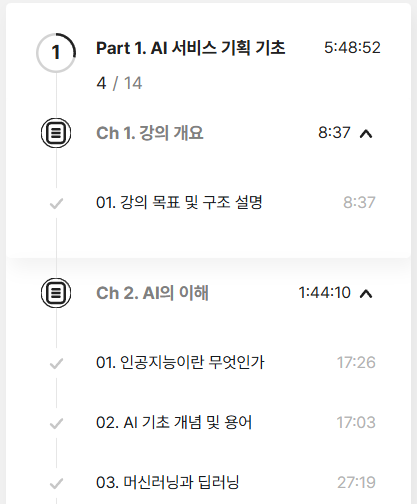This screenshot has height=504, width=417.
Task: Click the 4 / 14 progress counter
Action: (x=119, y=83)
